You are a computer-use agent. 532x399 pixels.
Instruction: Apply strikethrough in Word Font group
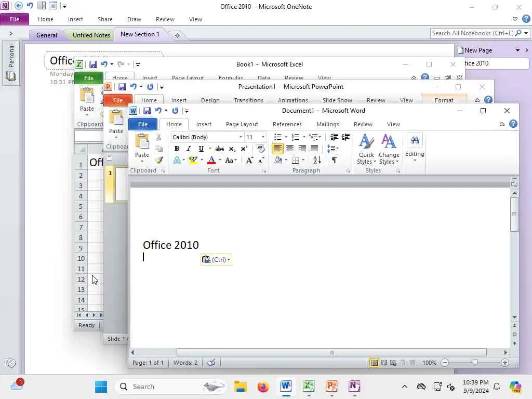(x=220, y=149)
